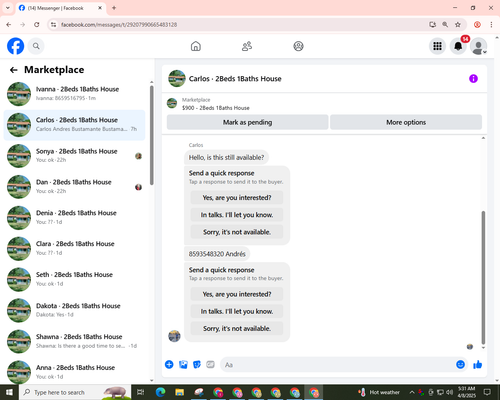Viewport: 500px width, 400px height.
Task: Click Carlos's avatar in the chat header
Action: click(x=177, y=79)
